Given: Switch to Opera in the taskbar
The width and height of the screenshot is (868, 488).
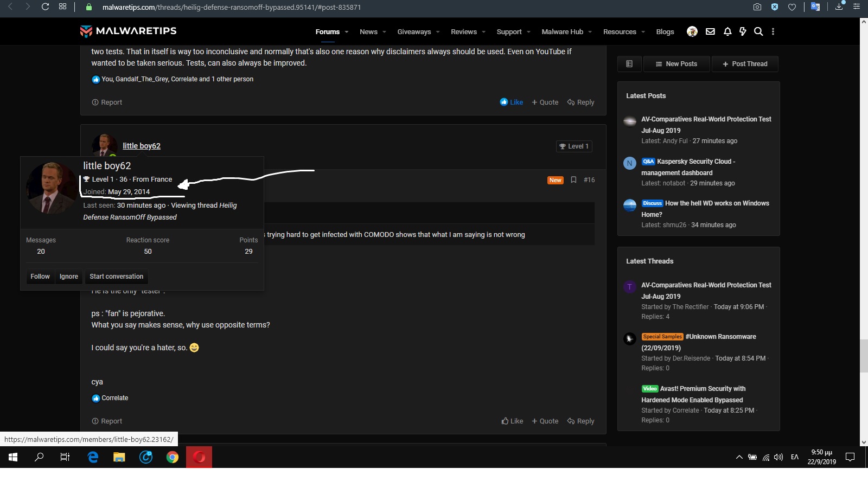Looking at the screenshot, I should point(199,457).
